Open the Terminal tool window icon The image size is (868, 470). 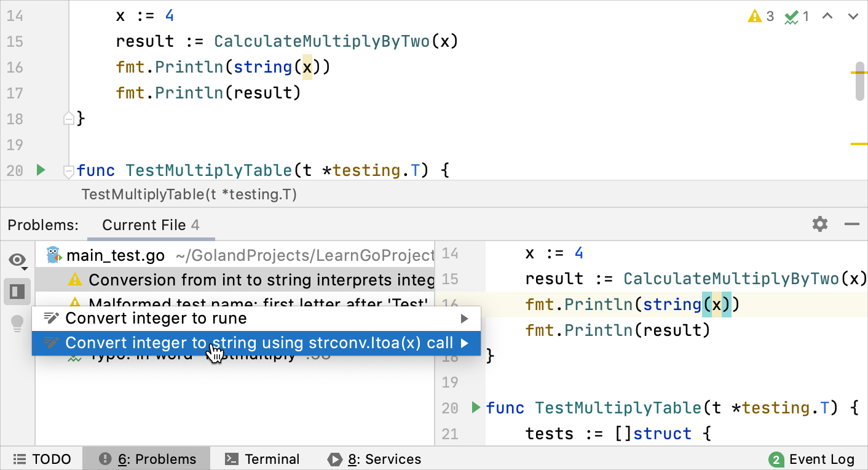[x=261, y=459]
